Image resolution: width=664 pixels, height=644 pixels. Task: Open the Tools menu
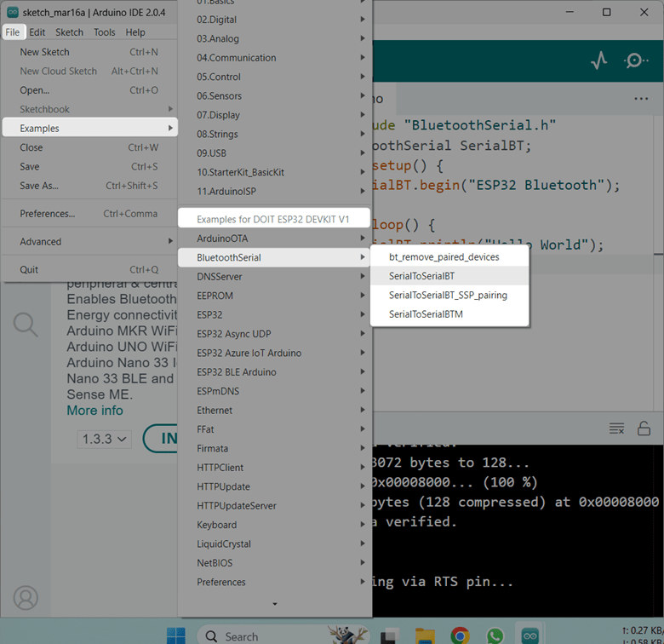[104, 32]
